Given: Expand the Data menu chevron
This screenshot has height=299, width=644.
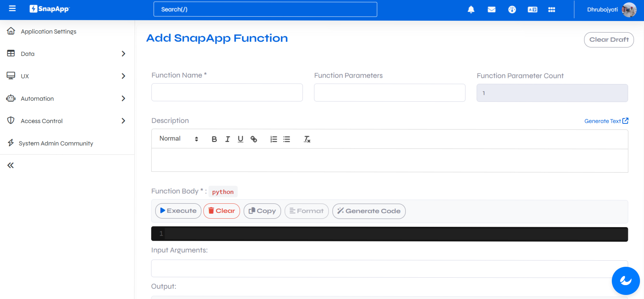Looking at the screenshot, I should [123, 54].
